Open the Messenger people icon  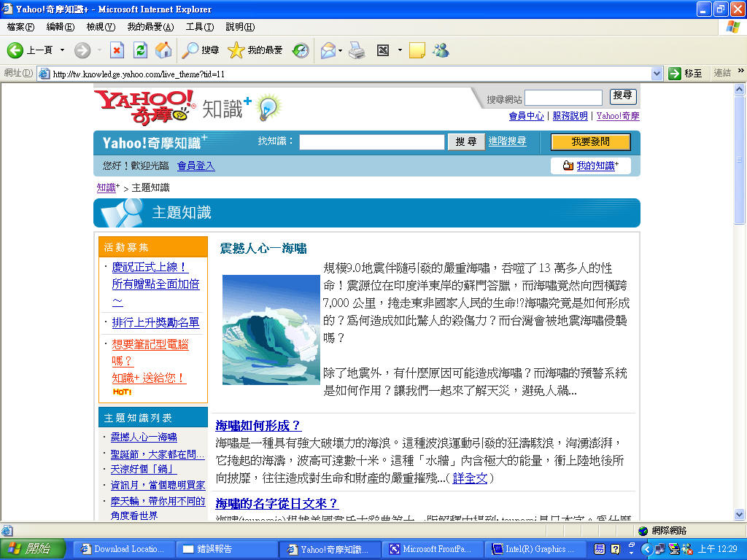coord(441,50)
